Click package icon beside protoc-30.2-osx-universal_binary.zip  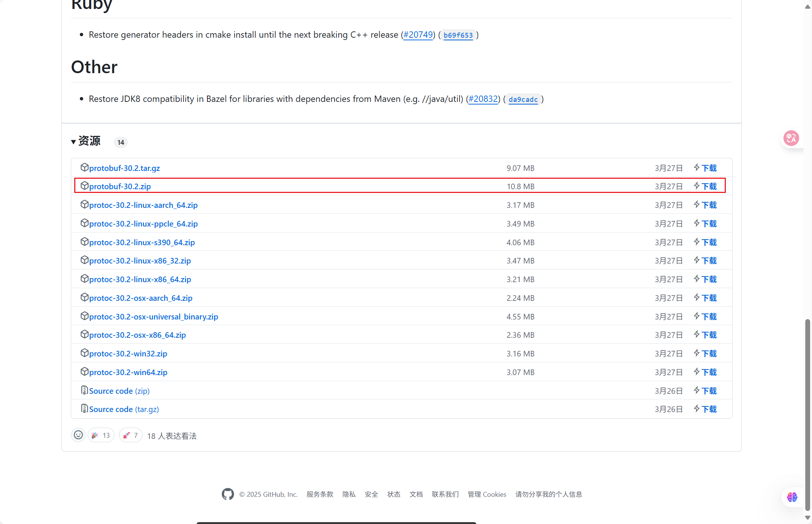pyautogui.click(x=84, y=316)
